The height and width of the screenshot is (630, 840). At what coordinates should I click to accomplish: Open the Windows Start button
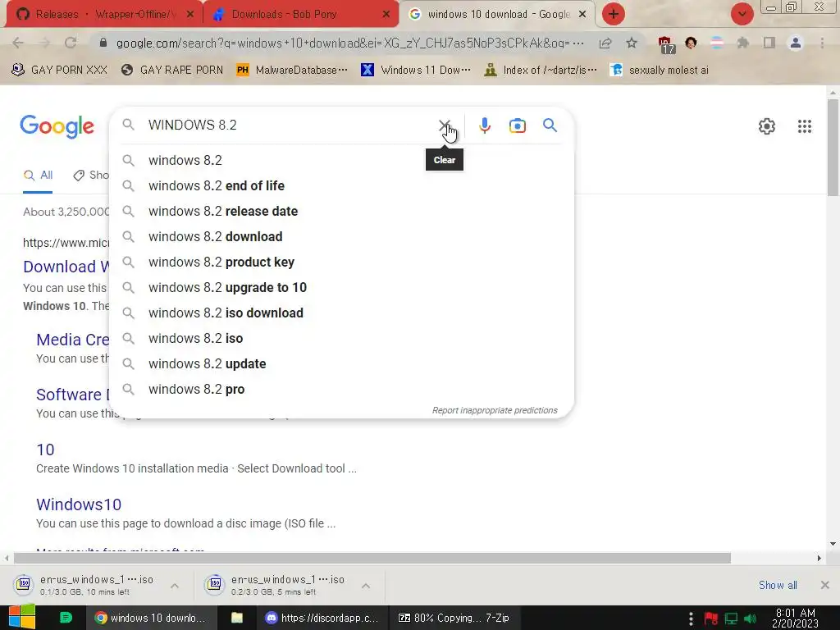pyautogui.click(x=21, y=618)
